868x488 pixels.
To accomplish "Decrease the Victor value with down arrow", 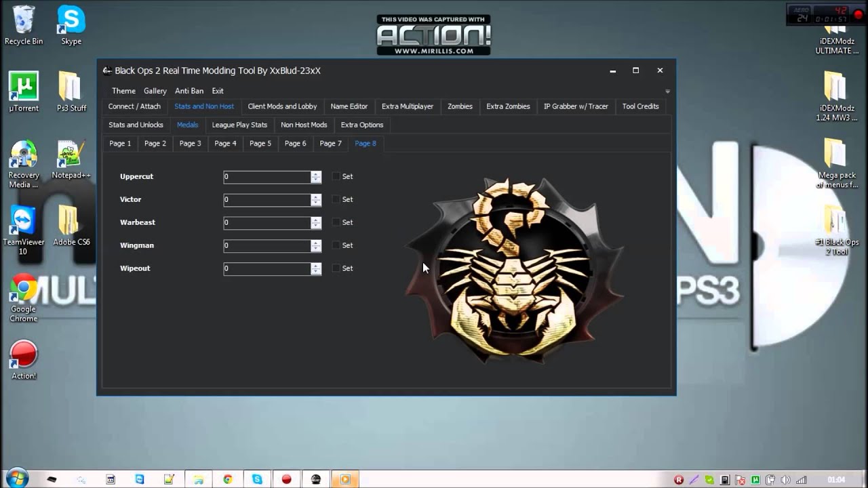I will [316, 203].
